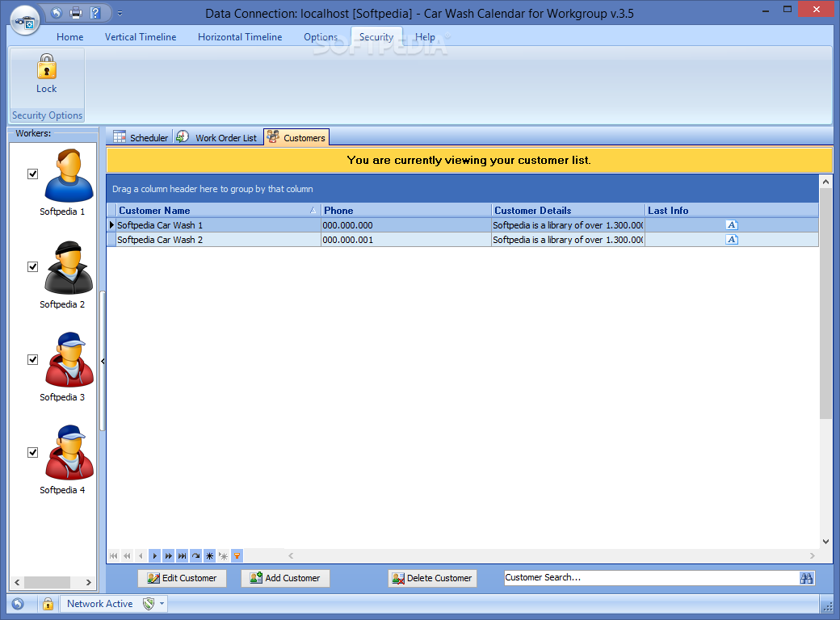
Task: Switch to the Work Order List tab
Action: (x=217, y=137)
